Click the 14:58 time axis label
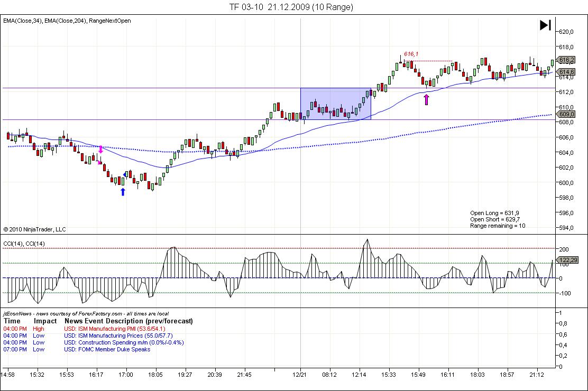This screenshot has width=588, height=391. [7, 375]
